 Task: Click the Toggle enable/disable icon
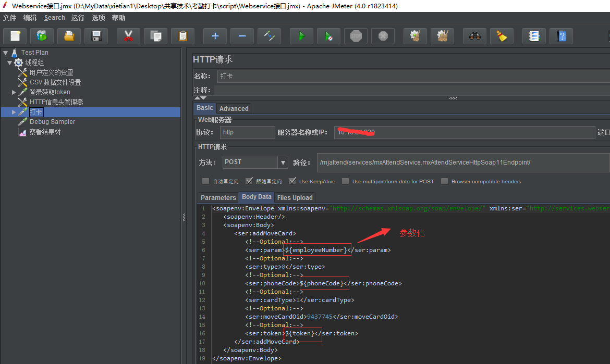269,36
